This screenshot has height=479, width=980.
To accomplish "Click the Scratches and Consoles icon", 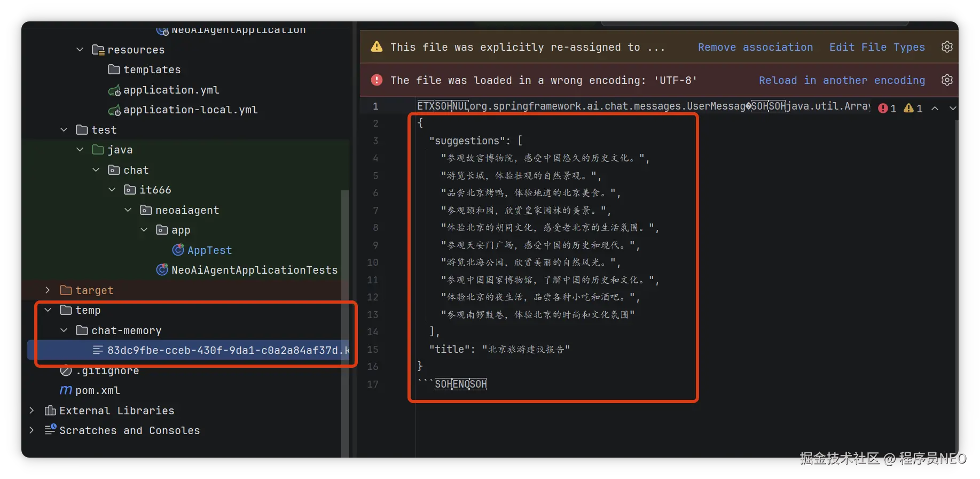I will [x=50, y=430].
